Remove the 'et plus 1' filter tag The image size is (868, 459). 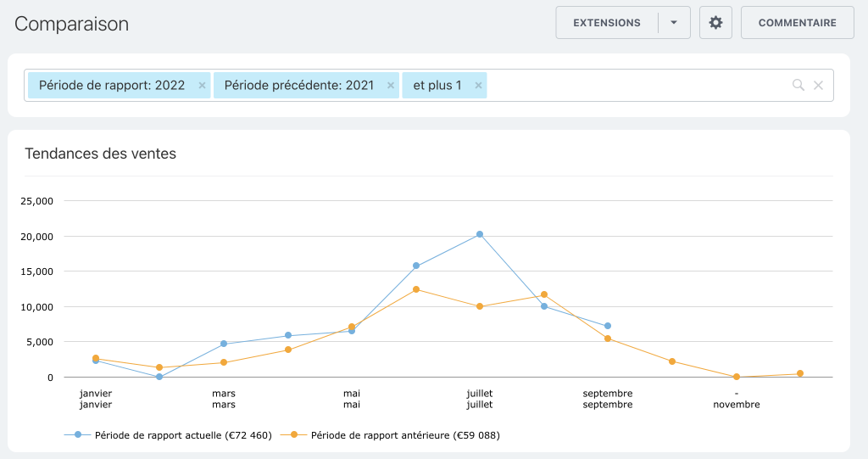coord(478,86)
